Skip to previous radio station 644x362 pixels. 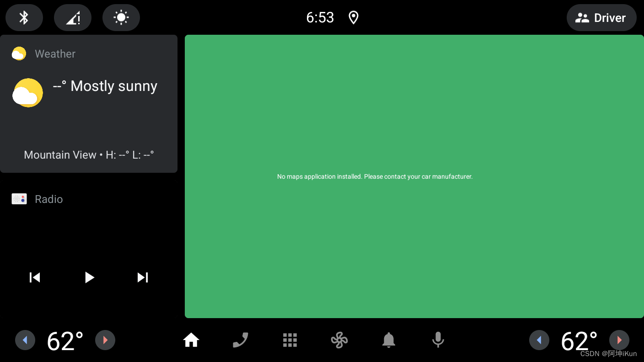pos(35,277)
